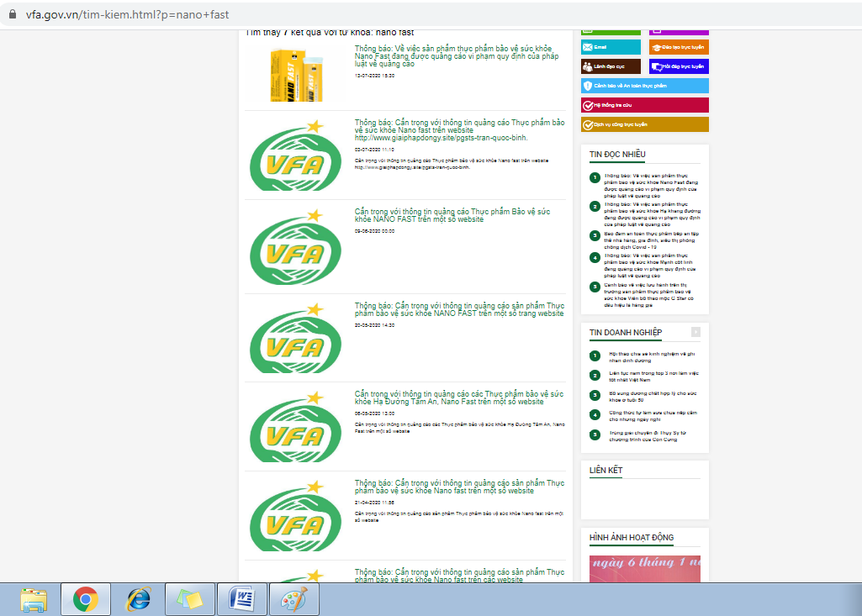Open the Email button with envelope icon
This screenshot has width=862, height=616.
611,47
